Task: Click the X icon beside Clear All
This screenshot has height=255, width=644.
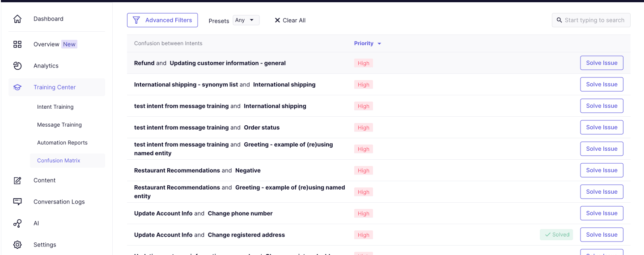Action: 277,20
